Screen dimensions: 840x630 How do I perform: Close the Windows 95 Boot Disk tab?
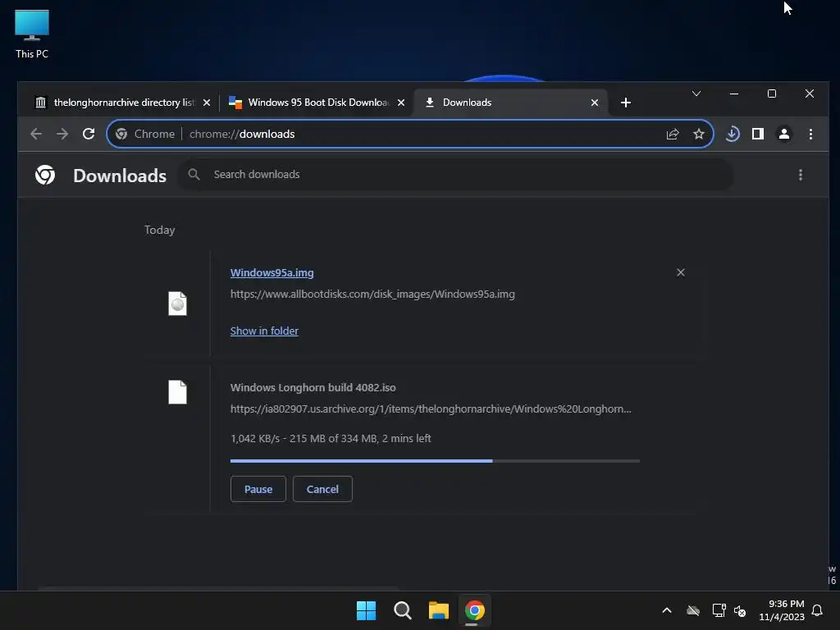400,103
